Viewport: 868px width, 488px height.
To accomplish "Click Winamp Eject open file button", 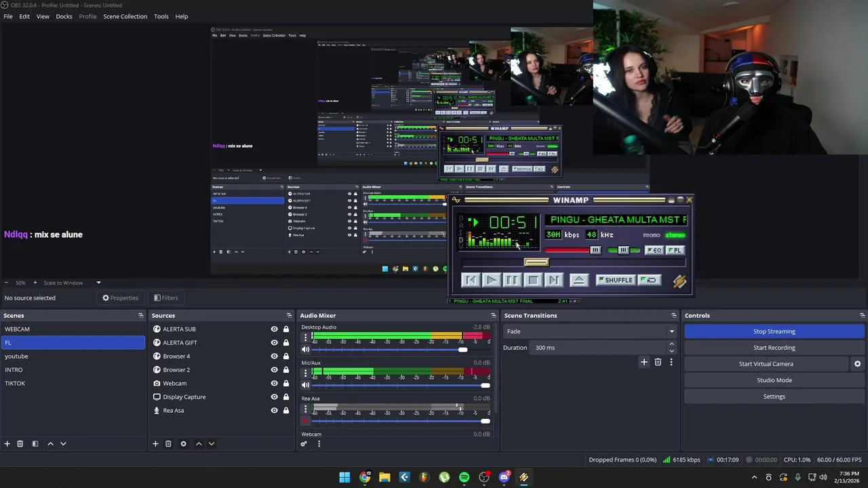I will pyautogui.click(x=578, y=280).
